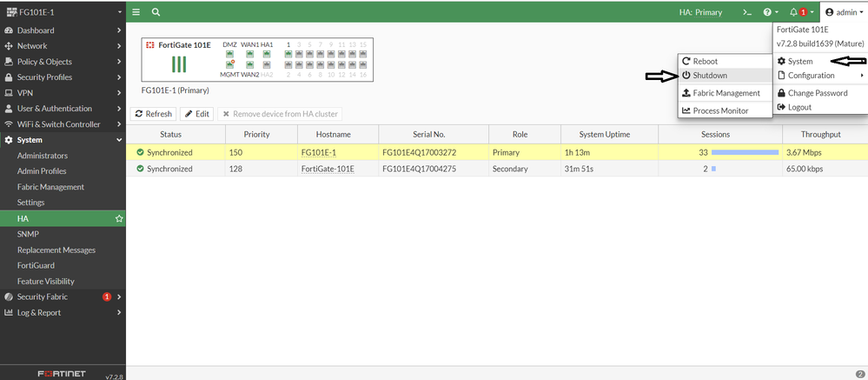Click the MGMT port icon on faceplate
The height and width of the screenshot is (380, 868).
tap(229, 65)
